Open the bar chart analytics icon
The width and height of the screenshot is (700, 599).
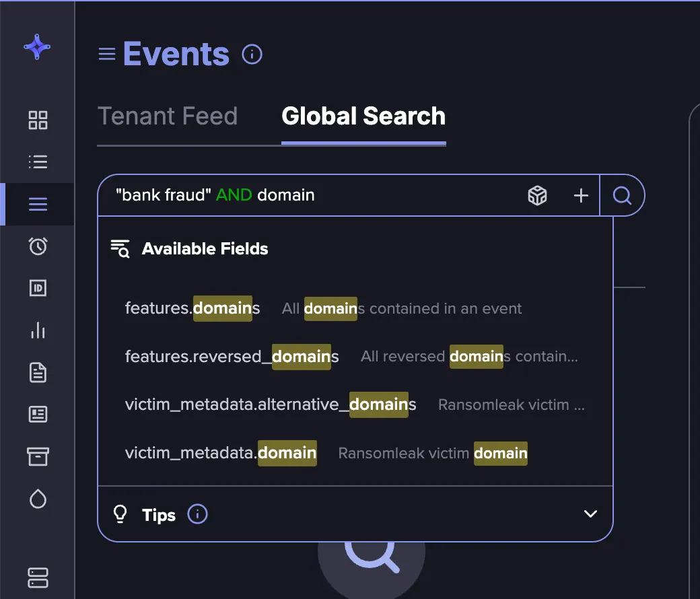coord(38,330)
